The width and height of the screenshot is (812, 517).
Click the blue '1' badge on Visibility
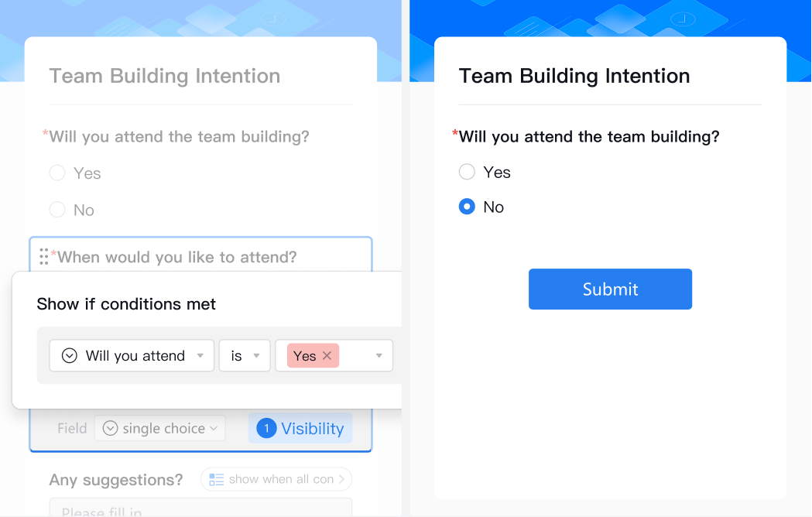266,428
